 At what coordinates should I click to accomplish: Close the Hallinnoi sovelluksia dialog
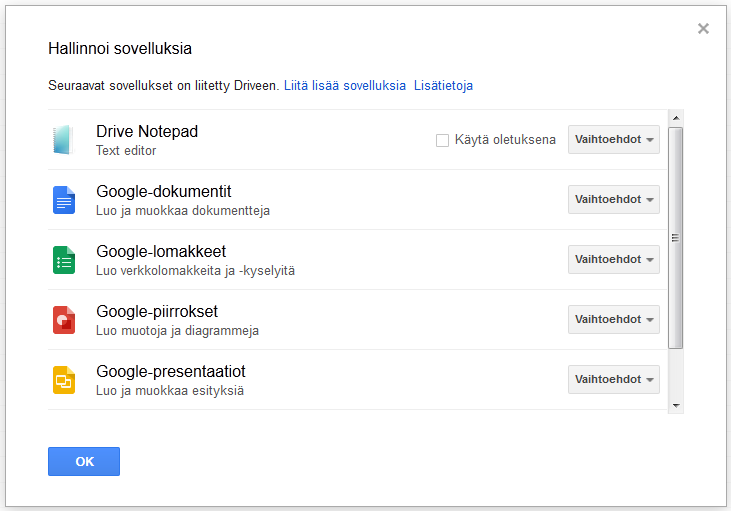click(703, 29)
